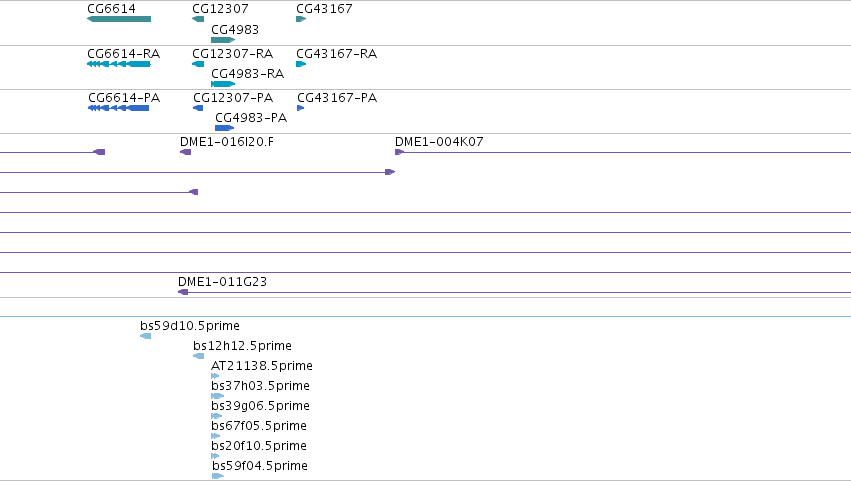
Task: Click the bs59d10.5prime EST arrow
Action: pyautogui.click(x=145, y=336)
